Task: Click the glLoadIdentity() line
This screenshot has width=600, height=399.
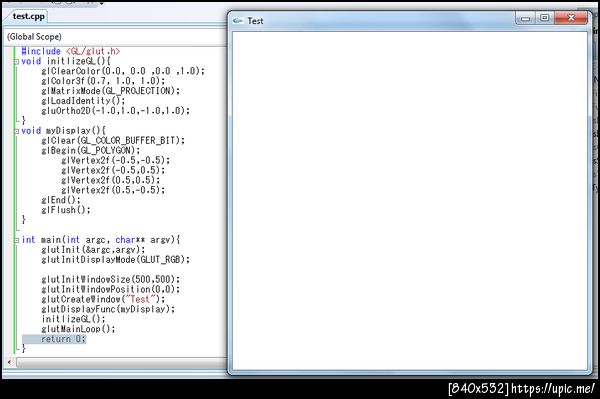Action: click(83, 101)
